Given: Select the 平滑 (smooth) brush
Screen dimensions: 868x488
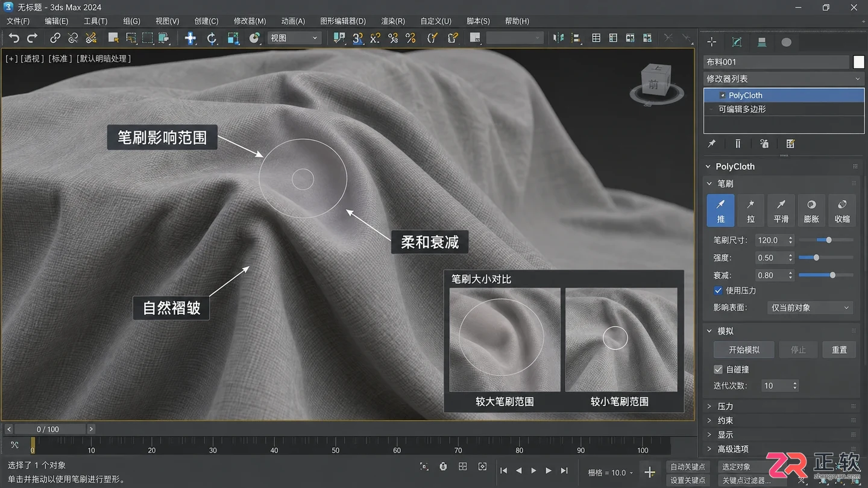Looking at the screenshot, I should pos(781,210).
